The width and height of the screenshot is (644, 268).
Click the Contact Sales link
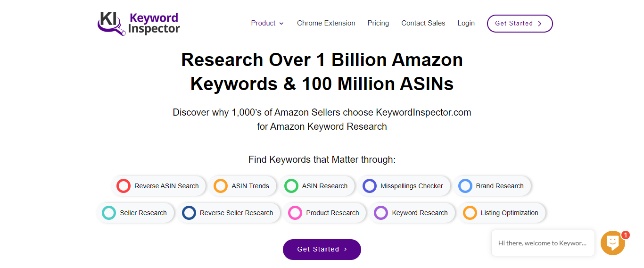(x=423, y=23)
